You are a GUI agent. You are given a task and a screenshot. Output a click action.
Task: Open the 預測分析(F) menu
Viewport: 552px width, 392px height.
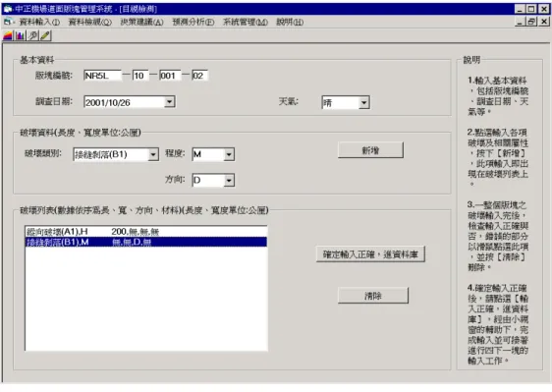click(x=193, y=23)
